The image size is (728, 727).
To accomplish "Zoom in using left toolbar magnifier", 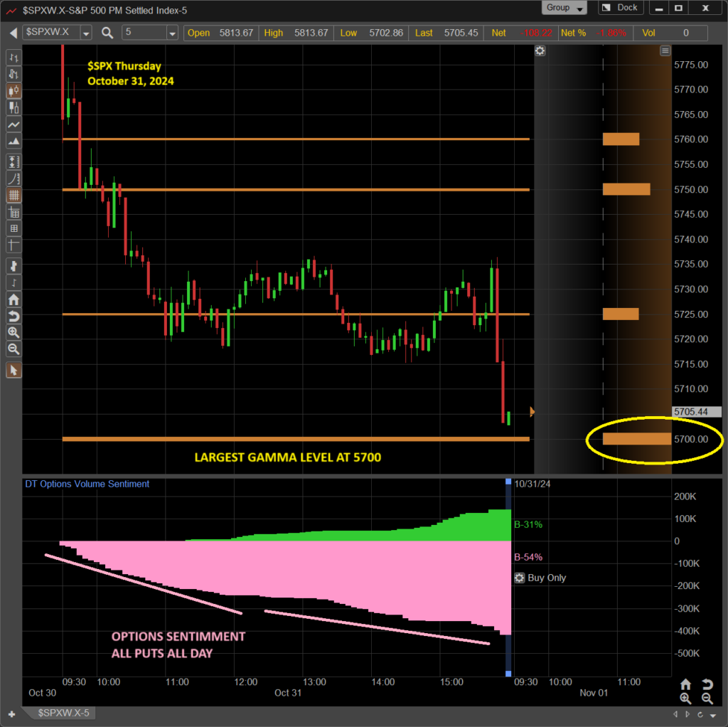I will pyautogui.click(x=14, y=332).
